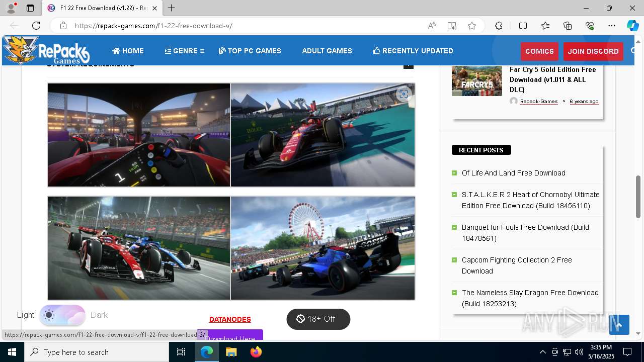Viewport: 644px width, 362px height.
Task: Open S.T.A.L.K.E.R 2 Heart of Chornobyl post
Action: point(531,200)
